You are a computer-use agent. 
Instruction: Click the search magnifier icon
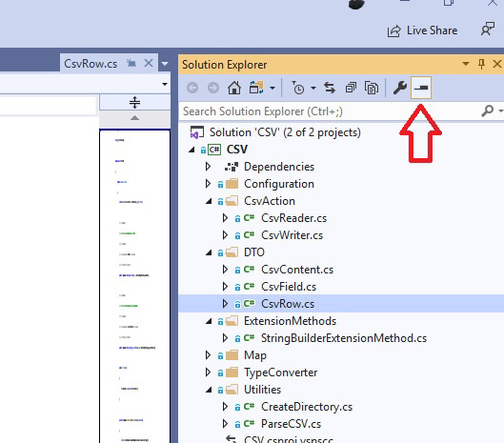coord(488,111)
